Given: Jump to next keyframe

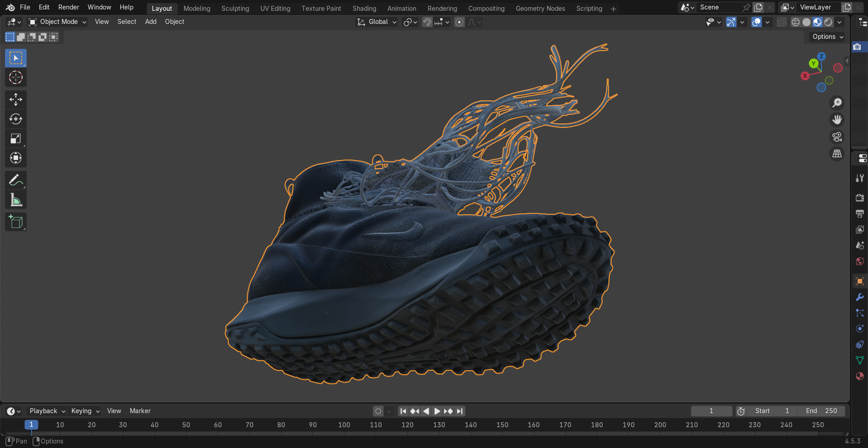Looking at the screenshot, I should (448, 411).
